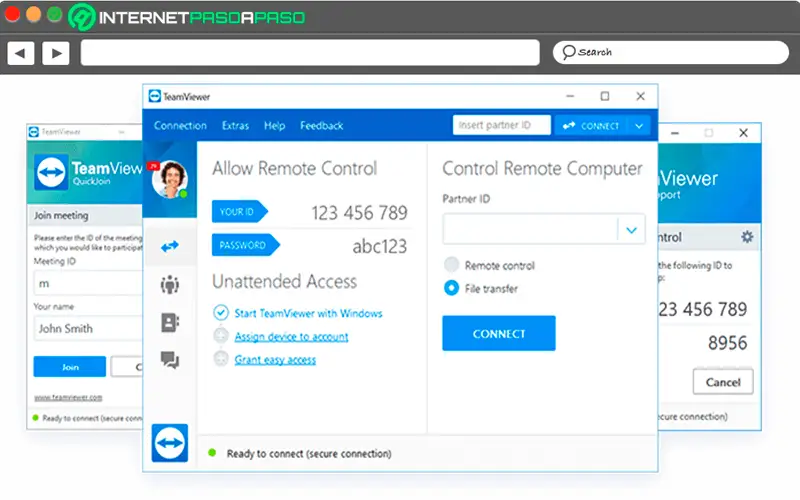Open the Meeting sidebar icon
The height and width of the screenshot is (500, 800).
[x=169, y=285]
